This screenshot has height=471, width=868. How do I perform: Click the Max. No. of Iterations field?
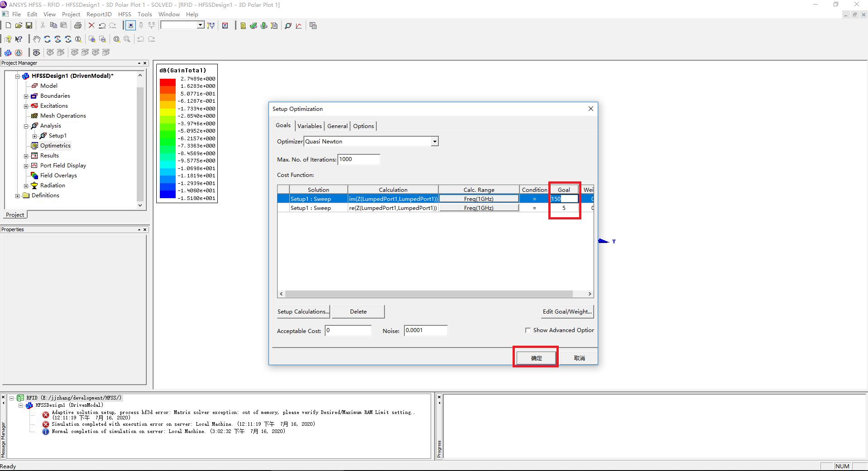[x=359, y=159]
